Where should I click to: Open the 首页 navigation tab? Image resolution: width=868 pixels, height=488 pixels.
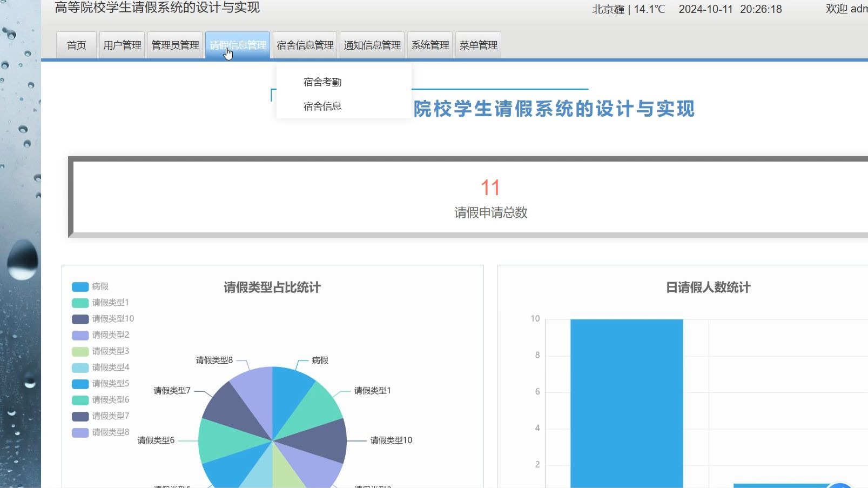point(76,45)
